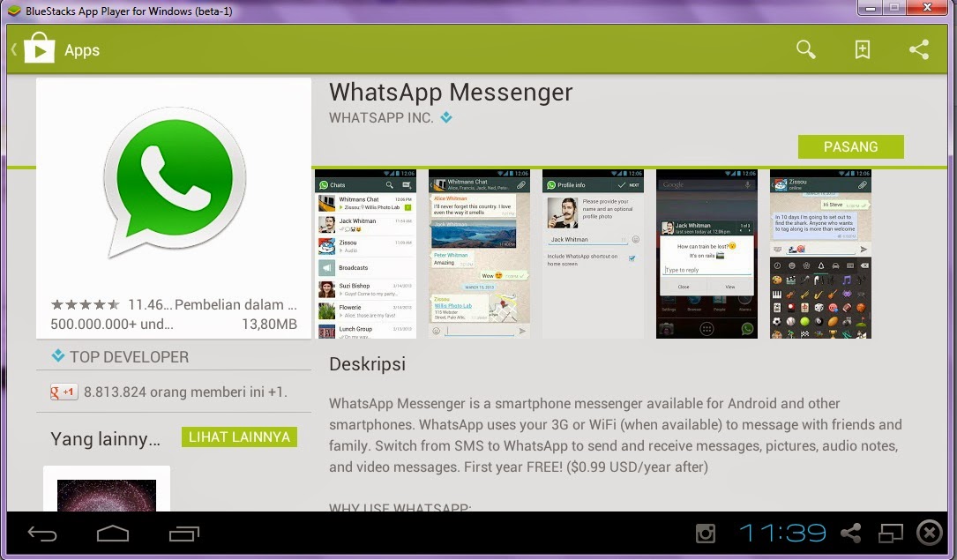Minimize the BlueStacks window
The width and height of the screenshot is (957, 560).
click(x=870, y=7)
